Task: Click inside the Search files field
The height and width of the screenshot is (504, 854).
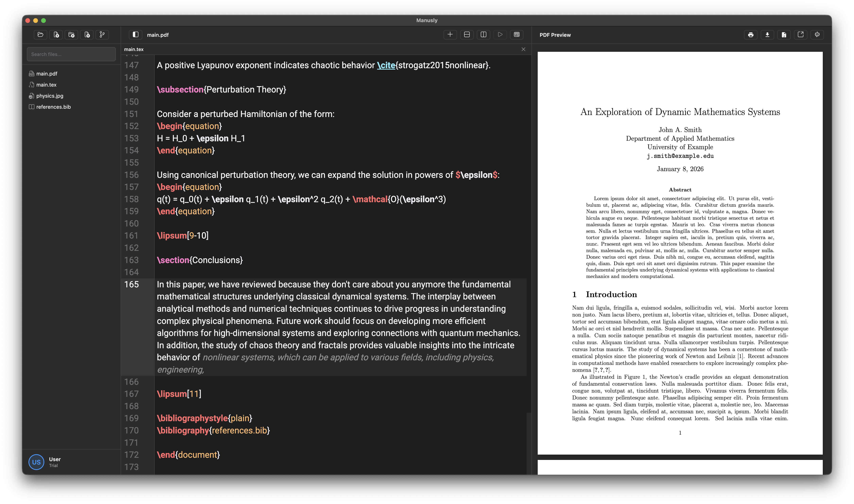Action: (x=71, y=54)
